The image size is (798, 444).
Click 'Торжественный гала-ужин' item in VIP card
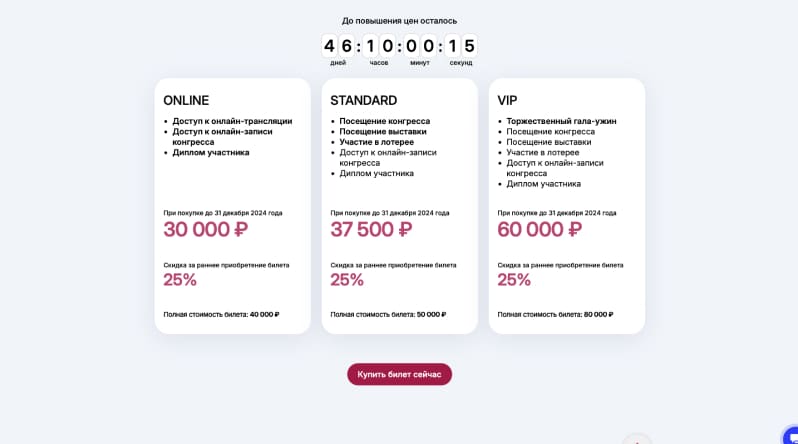pyautogui.click(x=561, y=121)
